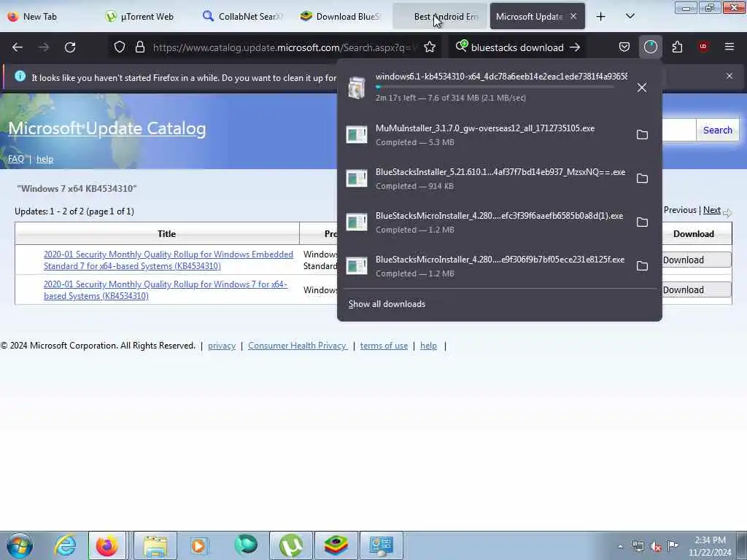Viewport: 747px width, 560px height.
Task: Open the tracking protection shield icon
Action: (x=120, y=47)
